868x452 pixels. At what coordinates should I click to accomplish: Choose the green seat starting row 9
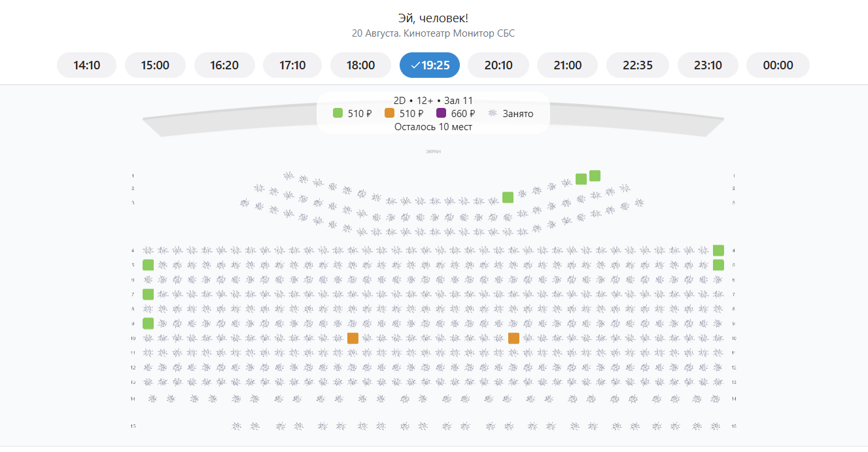point(148,323)
